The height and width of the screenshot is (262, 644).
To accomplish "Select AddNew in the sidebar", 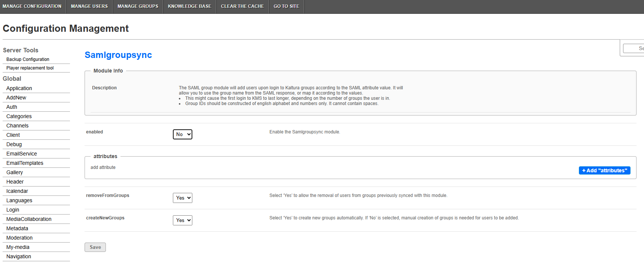I will (x=16, y=98).
